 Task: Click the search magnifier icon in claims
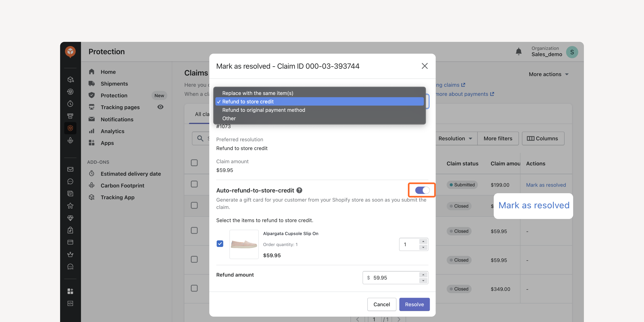click(x=200, y=138)
